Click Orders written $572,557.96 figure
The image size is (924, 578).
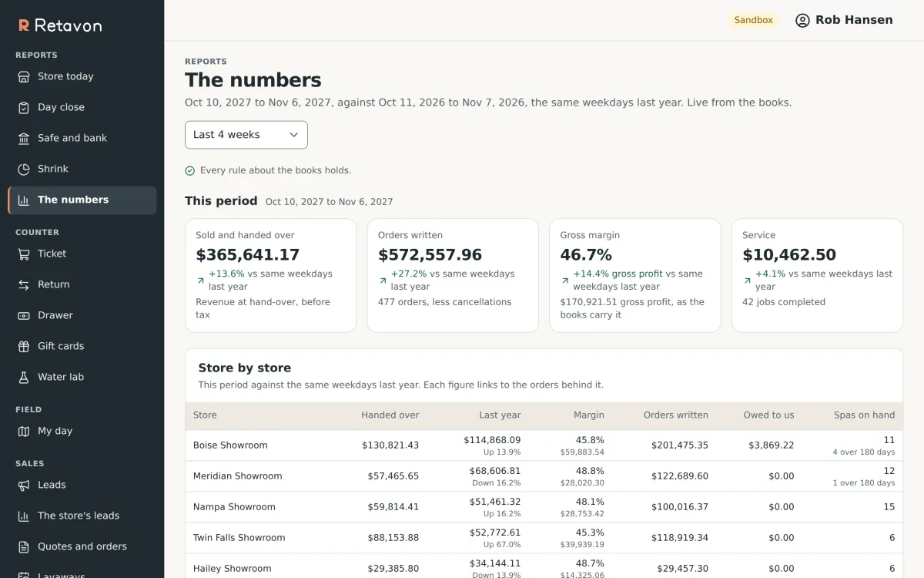pos(430,255)
